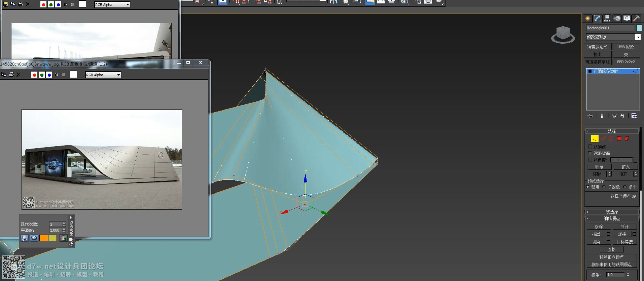Screen dimensions: 644x281
Task: Open the Hierarchy panel tab
Action: 607,18
